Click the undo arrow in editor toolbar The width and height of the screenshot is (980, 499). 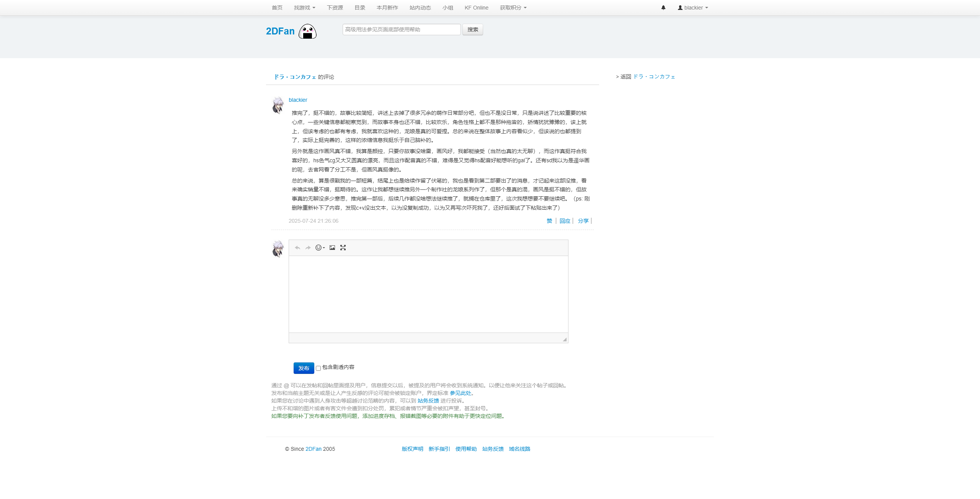[297, 248]
